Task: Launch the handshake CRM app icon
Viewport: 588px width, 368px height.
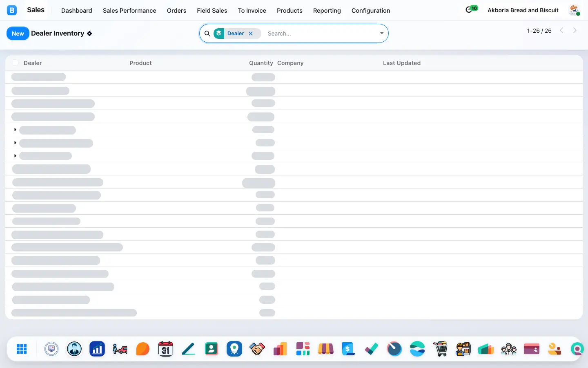Action: pyautogui.click(x=257, y=349)
